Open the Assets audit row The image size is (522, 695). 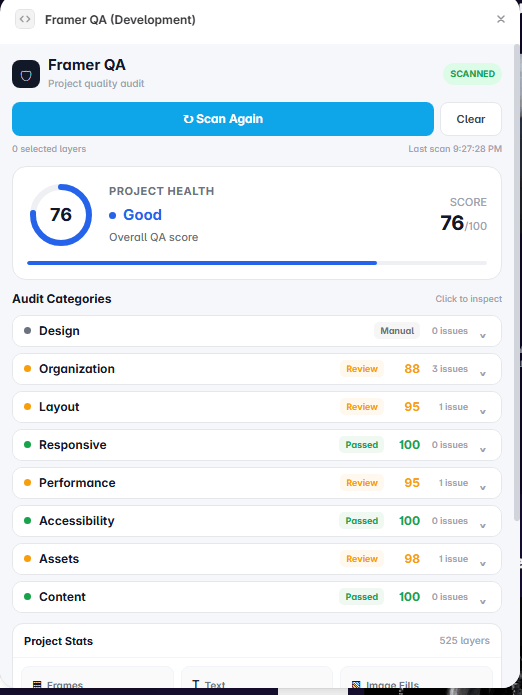[x=257, y=559]
